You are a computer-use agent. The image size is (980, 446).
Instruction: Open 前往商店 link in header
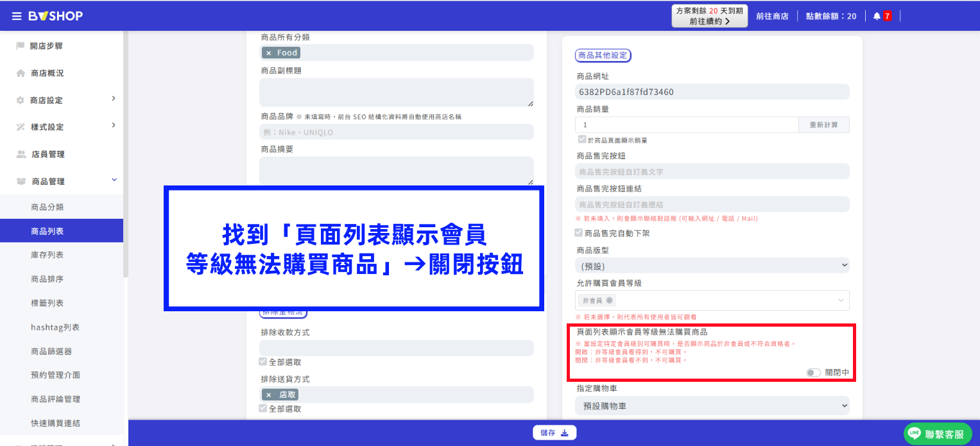(772, 16)
